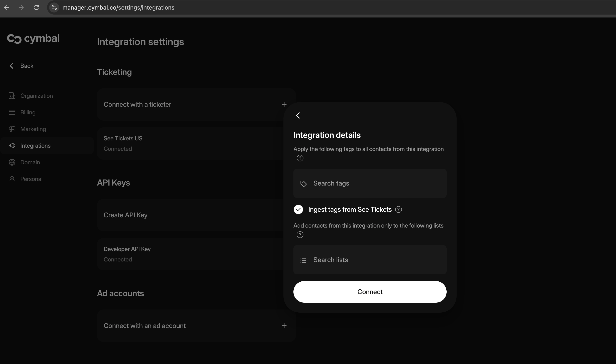Viewport: 616px width, 364px height.
Task: Click the Organization building icon
Action: coord(12,96)
